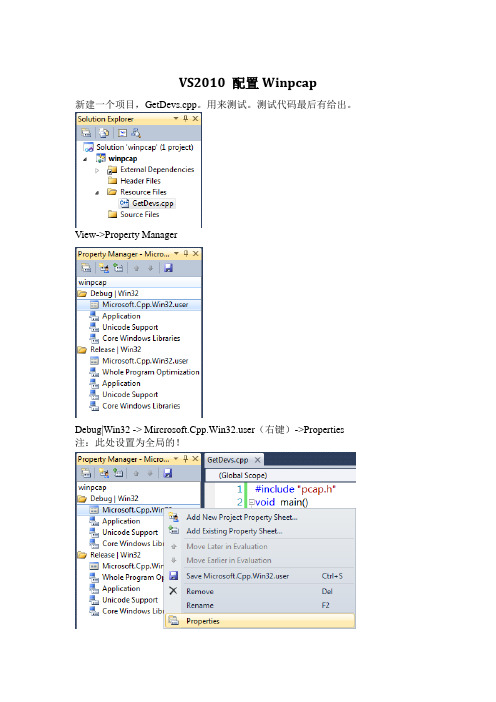Click Show All Files icon in Solution Explorer
This screenshot has height=702, width=496.
click(104, 133)
